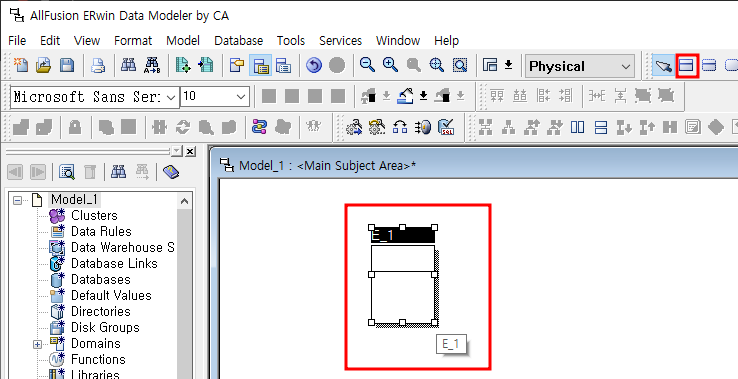Open the View menu
The width and height of the screenshot is (738, 379).
87,40
